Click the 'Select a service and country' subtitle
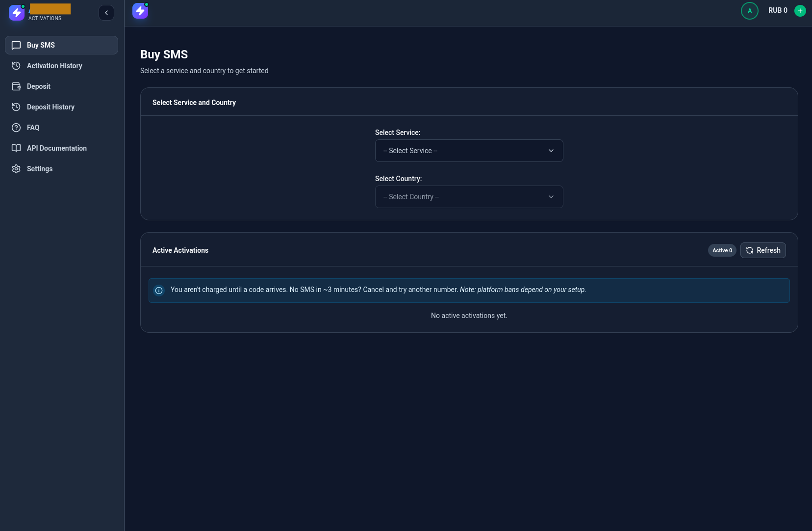Image resolution: width=812 pixels, height=531 pixels. pyautogui.click(x=204, y=71)
